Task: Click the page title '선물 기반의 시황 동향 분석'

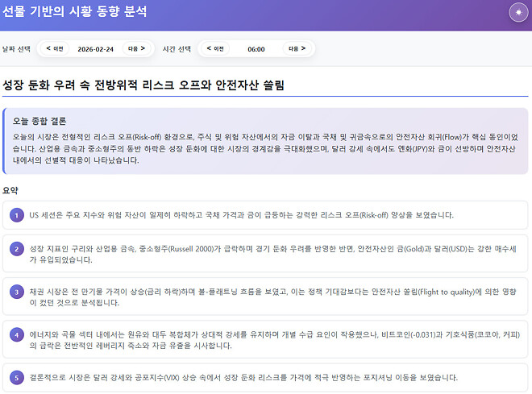Action: click(x=75, y=10)
